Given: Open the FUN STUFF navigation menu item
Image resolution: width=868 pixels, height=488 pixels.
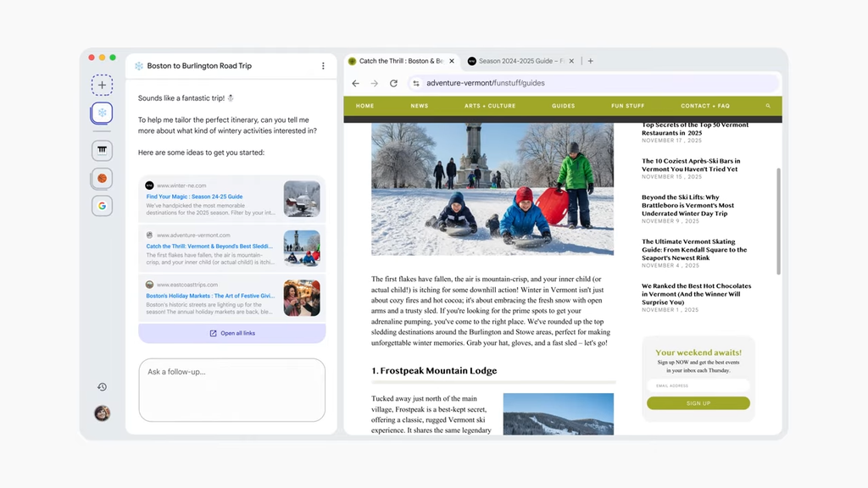Looking at the screenshot, I should click(626, 105).
